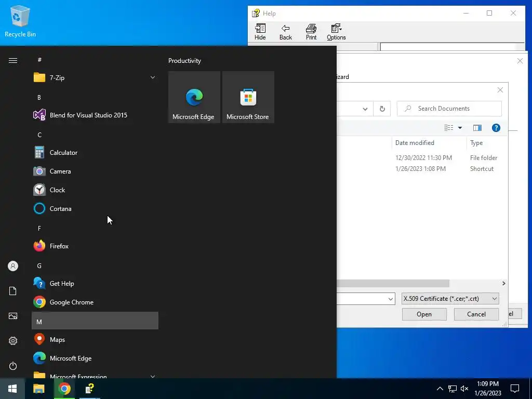
Task: Show hidden icons in system tray
Action: click(440, 389)
